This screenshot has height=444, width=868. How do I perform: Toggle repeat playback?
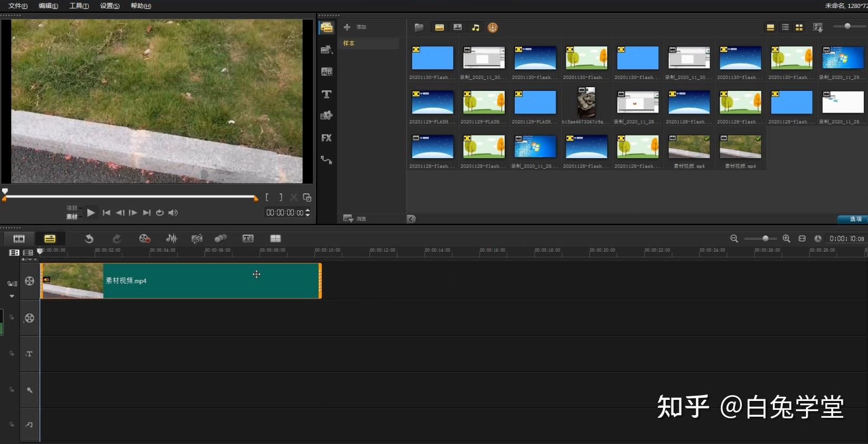[160, 212]
